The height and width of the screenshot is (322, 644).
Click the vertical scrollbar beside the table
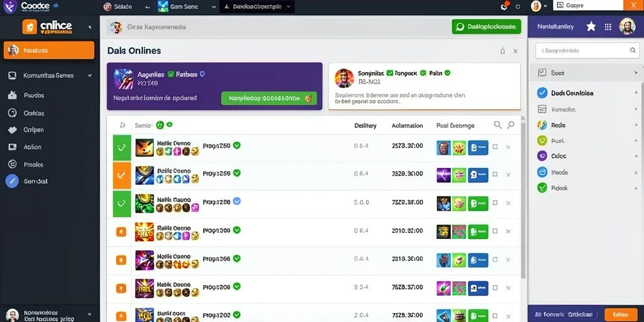[523, 197]
